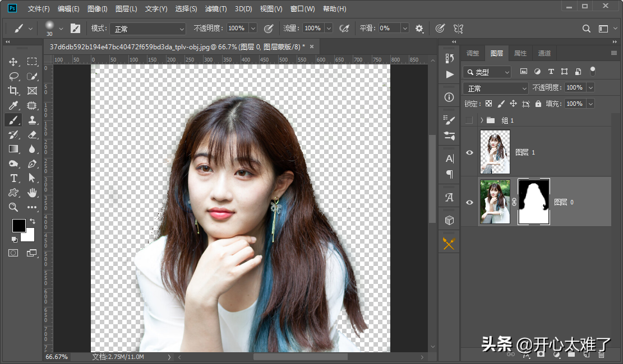Open the 滤镜(T) menu
Image resolution: width=623 pixels, height=364 pixels.
click(x=215, y=9)
